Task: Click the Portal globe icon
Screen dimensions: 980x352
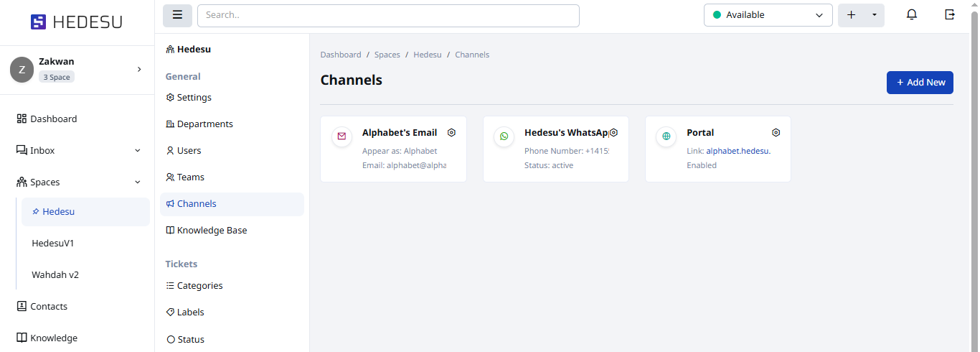Action: [666, 136]
